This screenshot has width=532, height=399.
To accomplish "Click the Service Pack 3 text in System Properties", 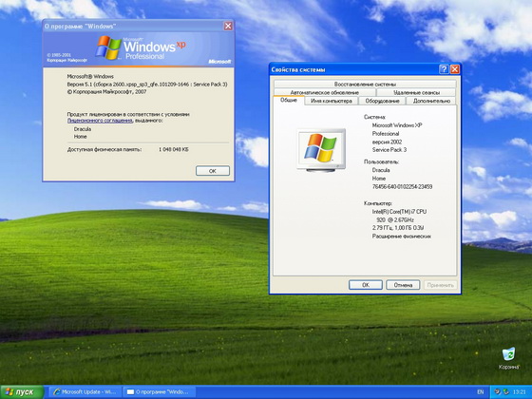I will [389, 150].
